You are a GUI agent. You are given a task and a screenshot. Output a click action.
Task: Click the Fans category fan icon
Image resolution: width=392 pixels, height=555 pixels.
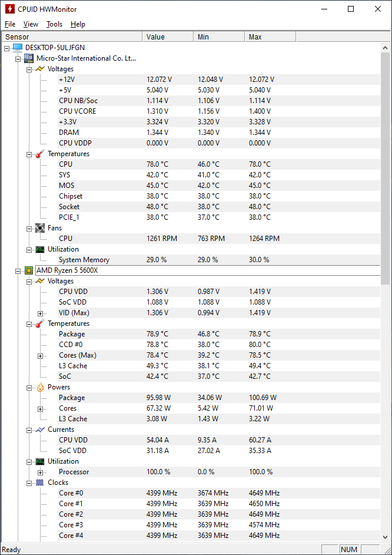click(40, 228)
